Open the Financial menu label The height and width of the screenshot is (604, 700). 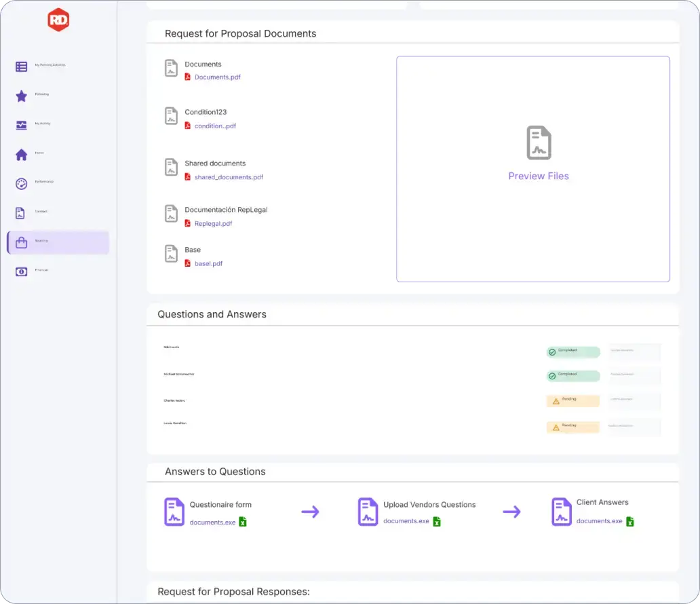point(41,270)
